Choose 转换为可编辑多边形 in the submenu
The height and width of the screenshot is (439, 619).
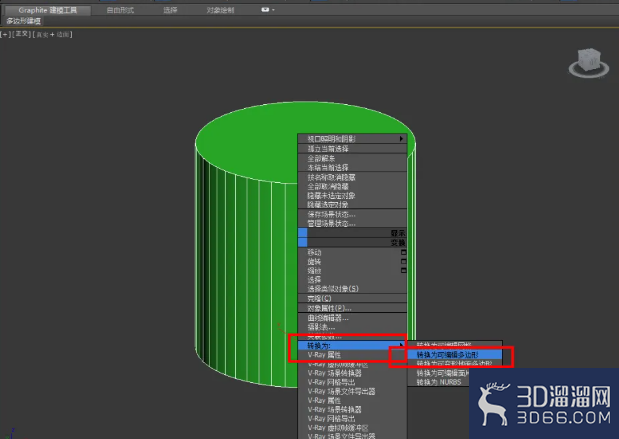click(x=455, y=355)
